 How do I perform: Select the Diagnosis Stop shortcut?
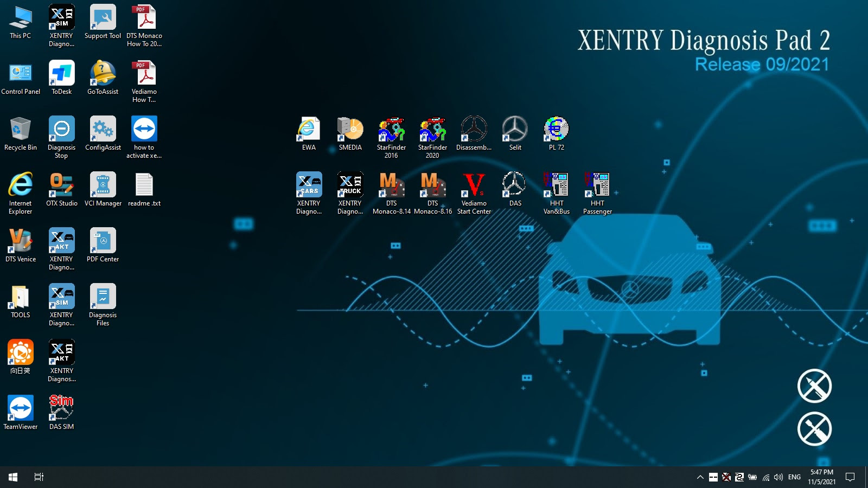click(61, 130)
